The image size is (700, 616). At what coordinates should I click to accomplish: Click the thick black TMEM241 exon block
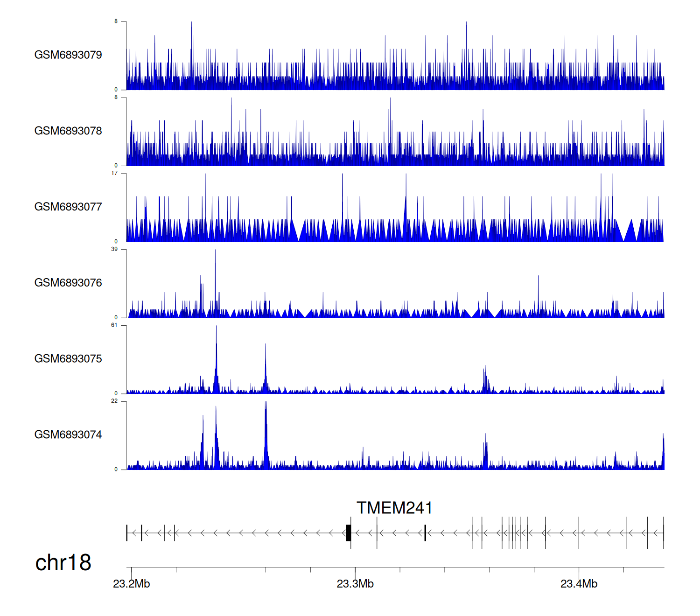348,533
